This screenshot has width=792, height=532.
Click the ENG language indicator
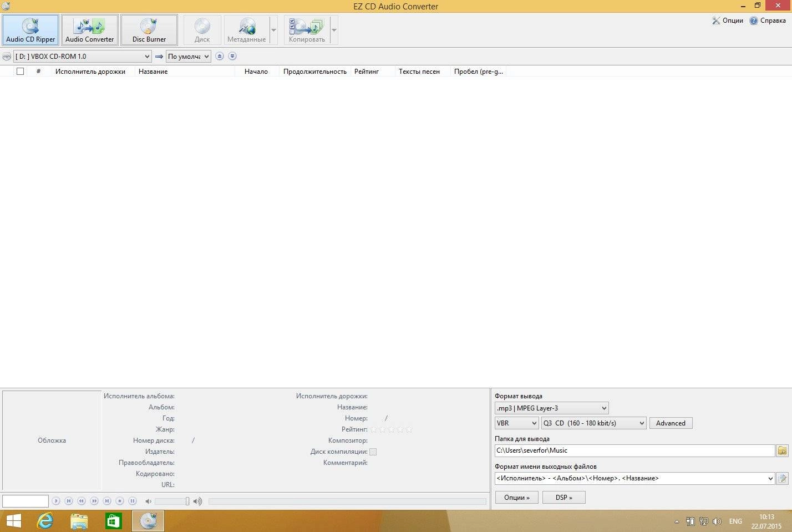click(x=735, y=521)
